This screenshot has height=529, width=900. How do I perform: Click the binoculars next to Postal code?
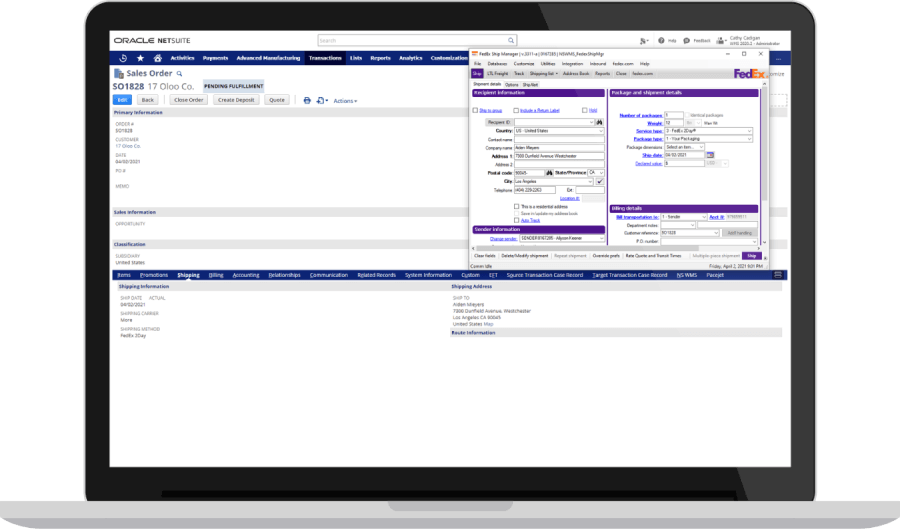[549, 173]
